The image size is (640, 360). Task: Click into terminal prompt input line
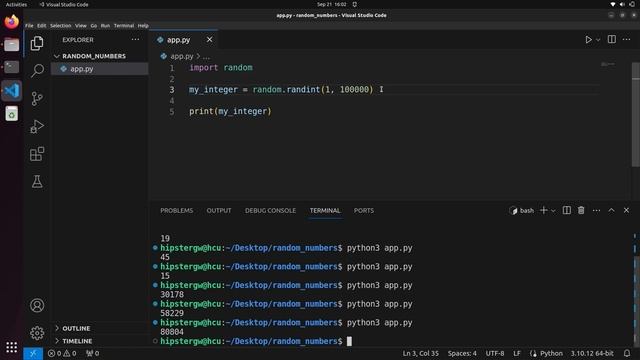coord(349,341)
